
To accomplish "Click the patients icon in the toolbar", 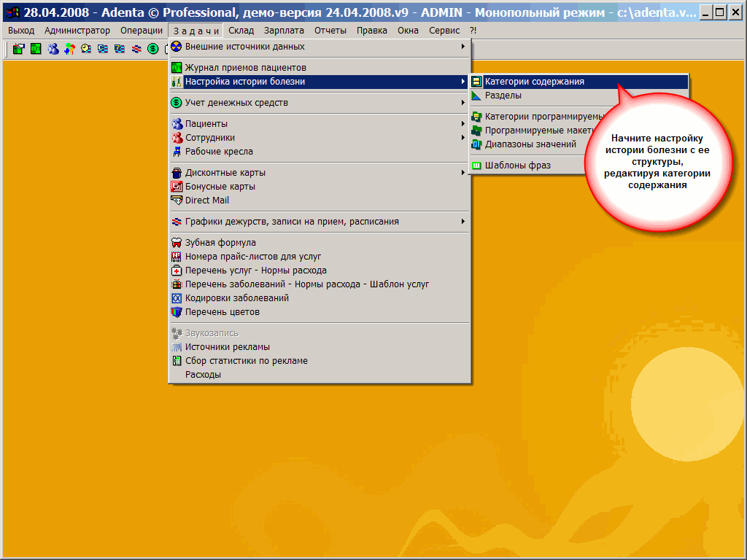I will [x=53, y=49].
